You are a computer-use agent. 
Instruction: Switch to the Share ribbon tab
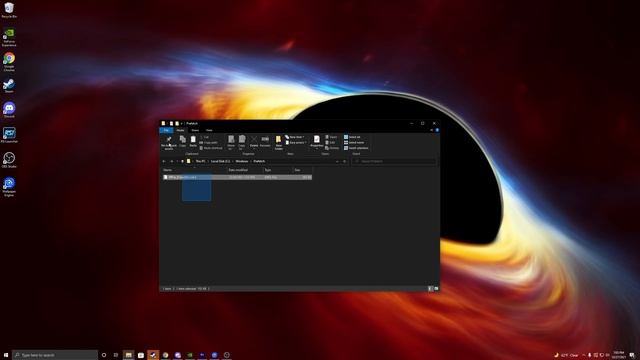click(x=195, y=130)
